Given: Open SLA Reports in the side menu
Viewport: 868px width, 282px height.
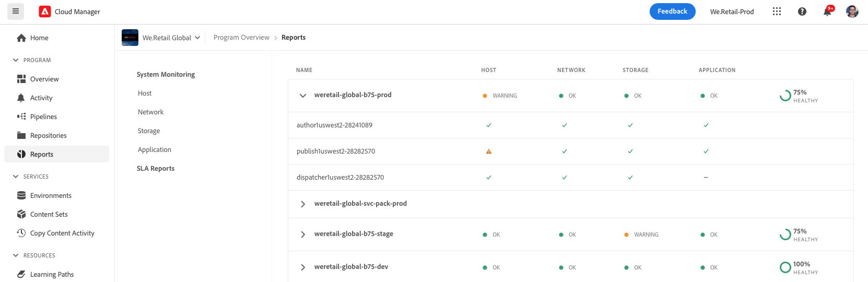Looking at the screenshot, I should (156, 169).
